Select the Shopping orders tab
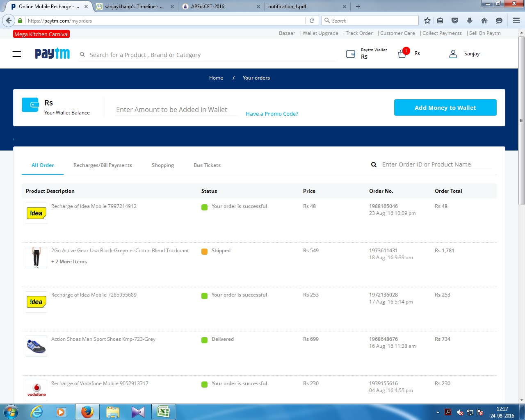 (163, 165)
